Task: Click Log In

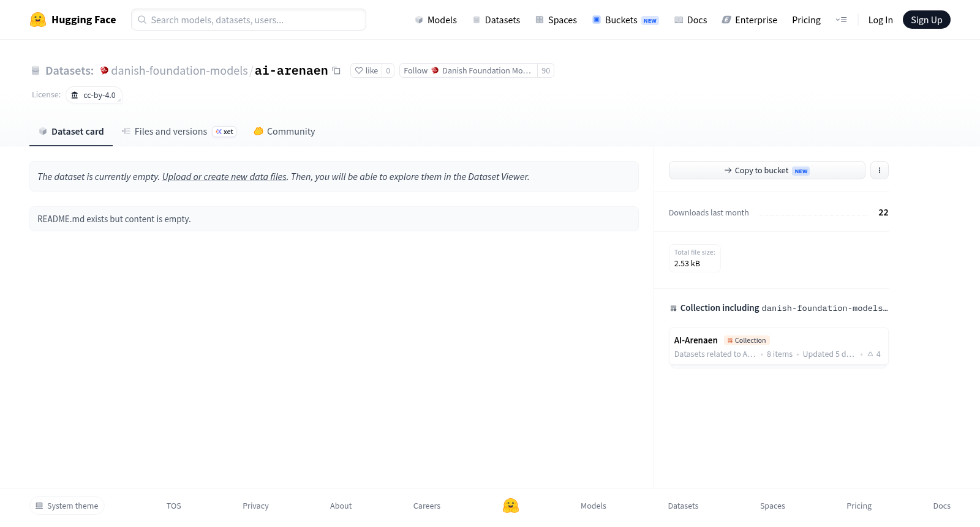Action: click(x=880, y=20)
